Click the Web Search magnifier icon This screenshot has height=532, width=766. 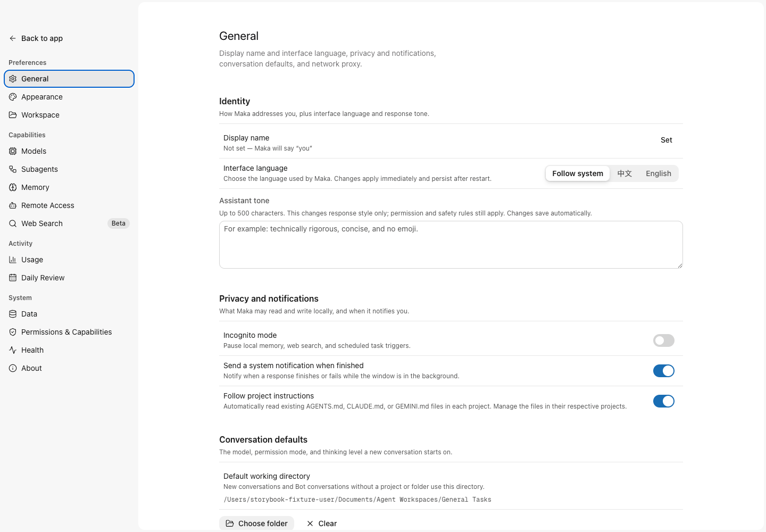[x=13, y=223]
